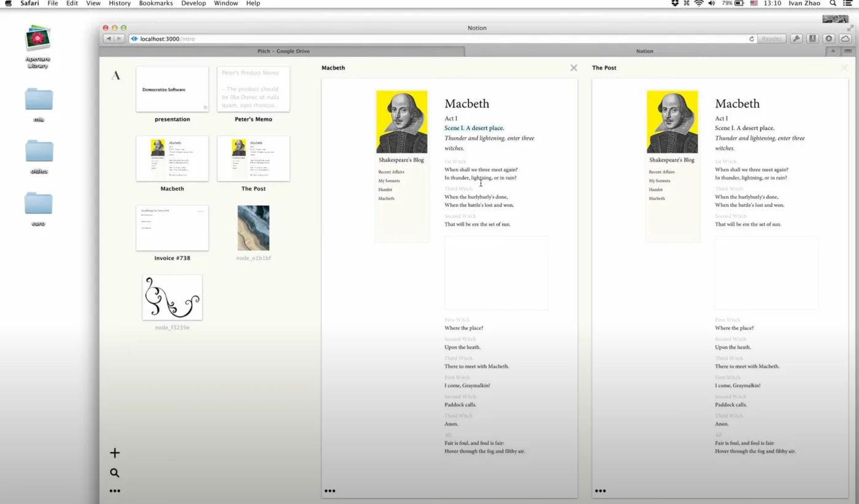
Task: Switch to the "Pitch – Google Drive" tab
Action: click(283, 52)
